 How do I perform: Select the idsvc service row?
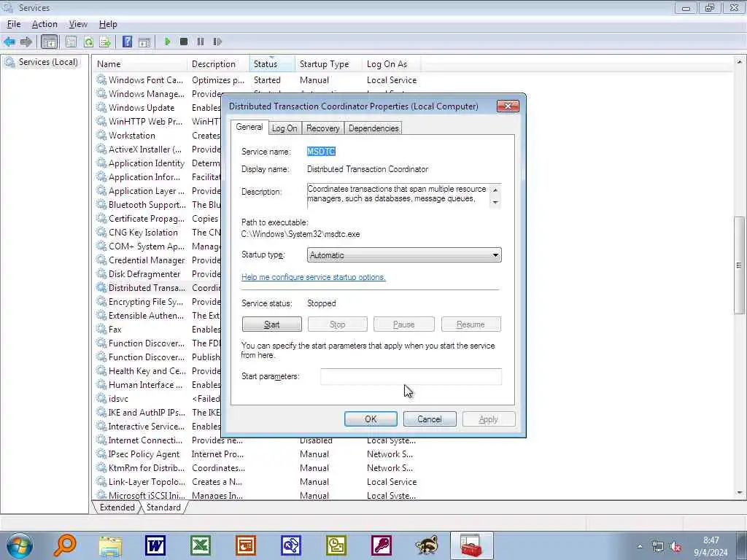coord(118,399)
